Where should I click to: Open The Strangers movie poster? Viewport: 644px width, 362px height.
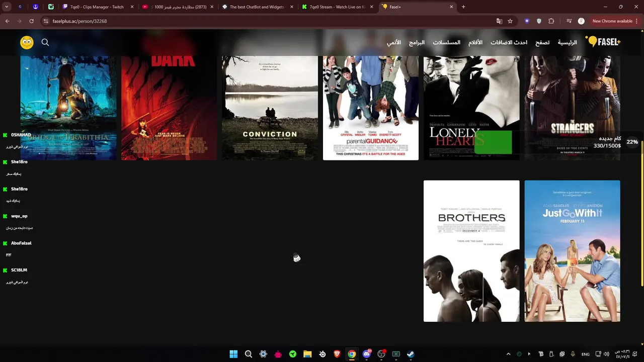coord(572,108)
